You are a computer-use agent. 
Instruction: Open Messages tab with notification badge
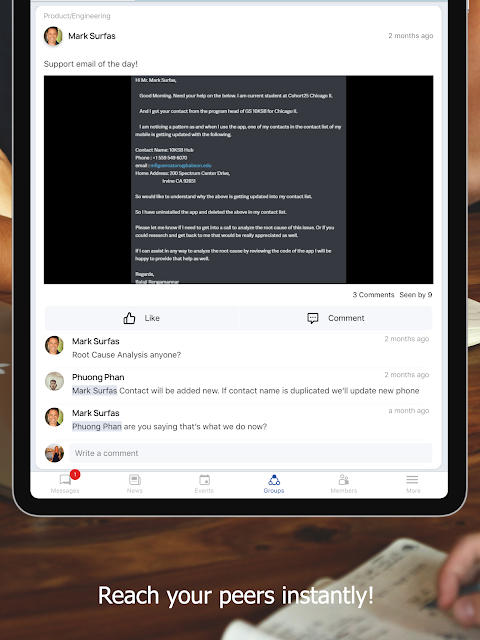click(65, 483)
